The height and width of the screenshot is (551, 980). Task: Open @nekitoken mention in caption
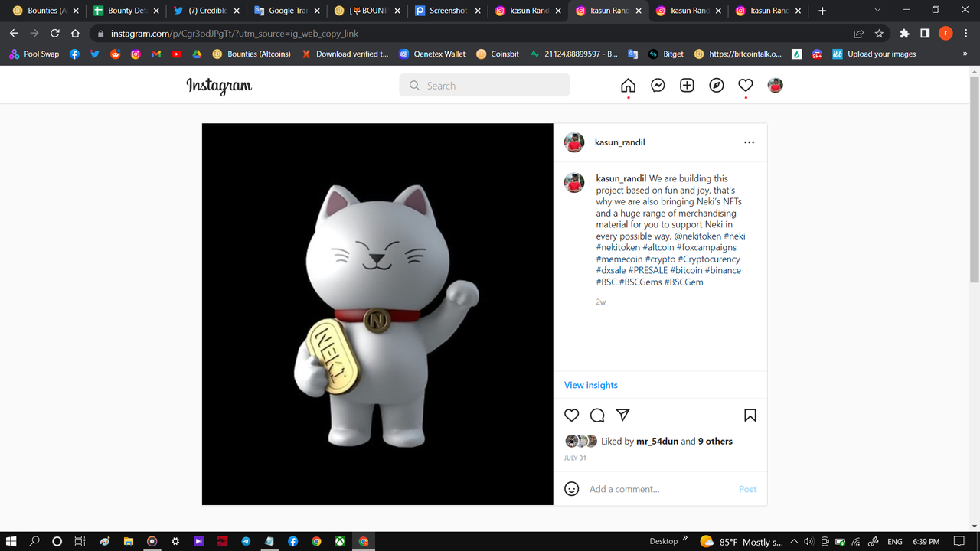[697, 236]
